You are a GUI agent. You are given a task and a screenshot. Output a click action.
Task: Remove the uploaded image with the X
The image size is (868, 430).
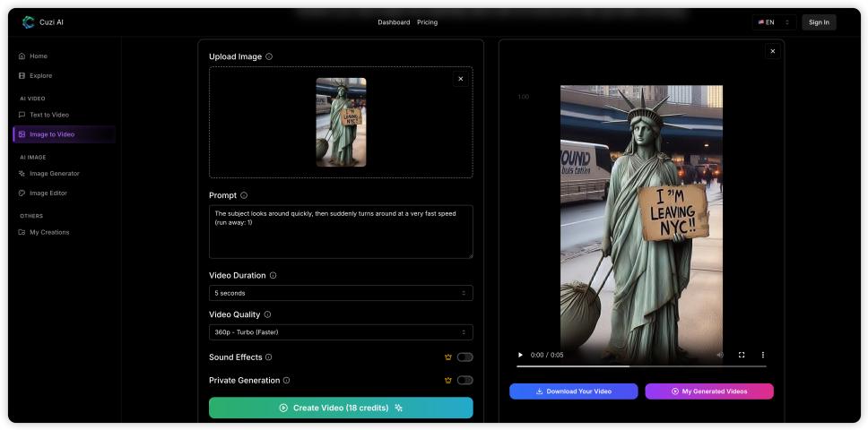point(460,79)
